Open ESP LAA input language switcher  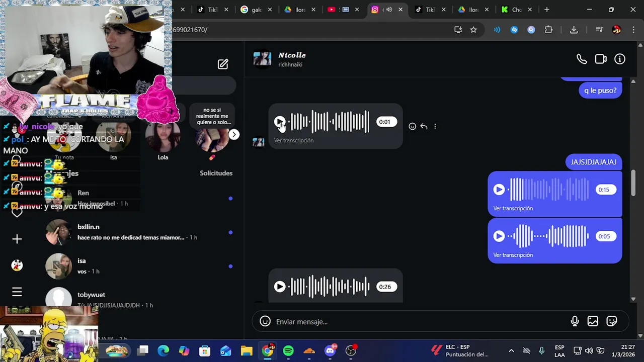click(559, 350)
